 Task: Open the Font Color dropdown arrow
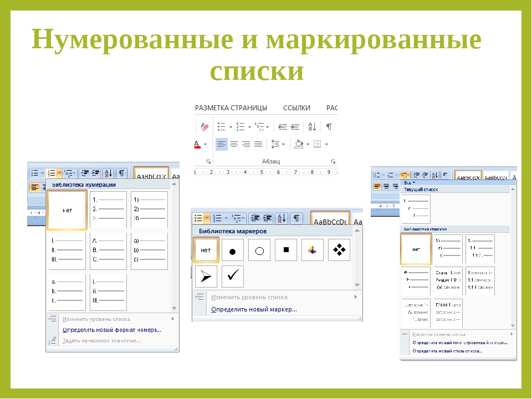(x=205, y=145)
